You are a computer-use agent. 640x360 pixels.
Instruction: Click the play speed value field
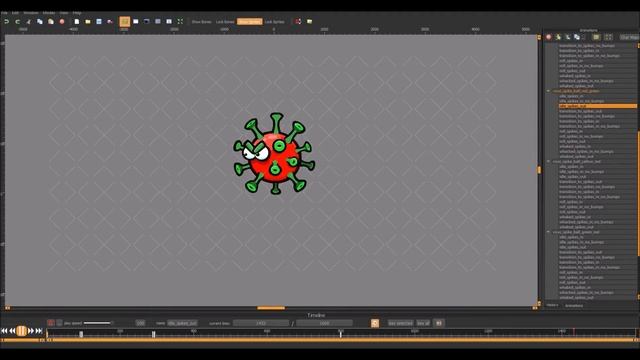[140, 323]
